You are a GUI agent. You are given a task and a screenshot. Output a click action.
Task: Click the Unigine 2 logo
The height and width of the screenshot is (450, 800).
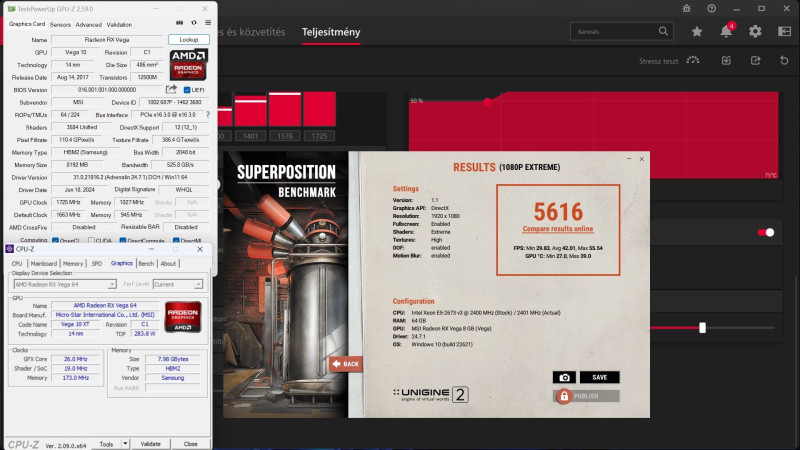pos(431,394)
